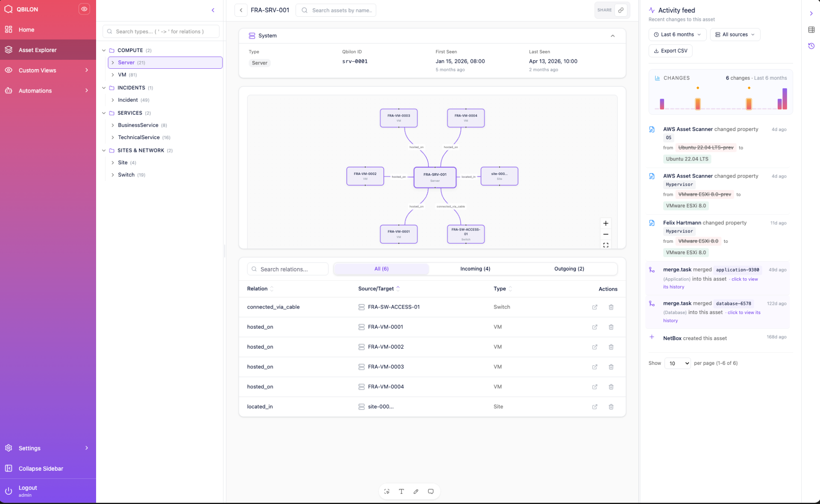This screenshot has height=504, width=820.
Task: Open the comment tool in bottom toolbar
Action: pos(431,492)
